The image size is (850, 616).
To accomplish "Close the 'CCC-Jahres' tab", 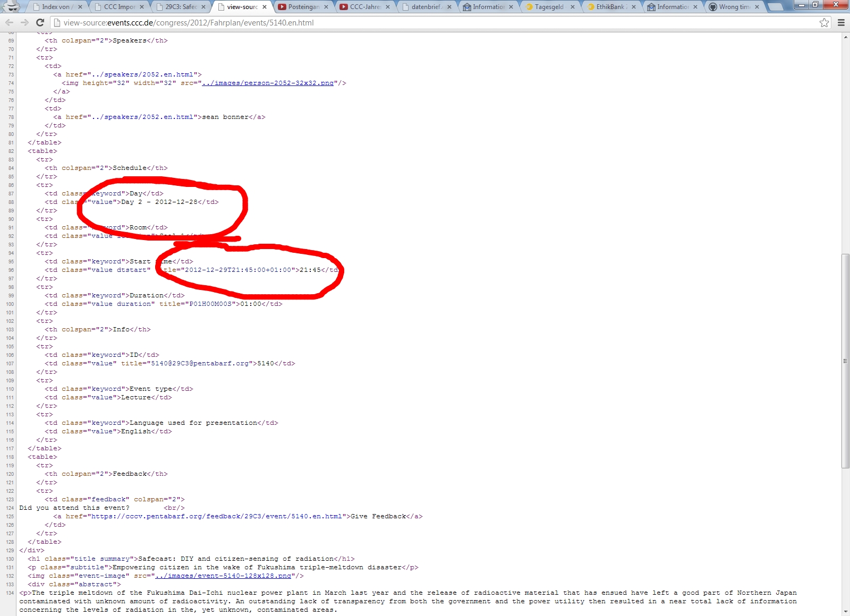I will (x=388, y=7).
